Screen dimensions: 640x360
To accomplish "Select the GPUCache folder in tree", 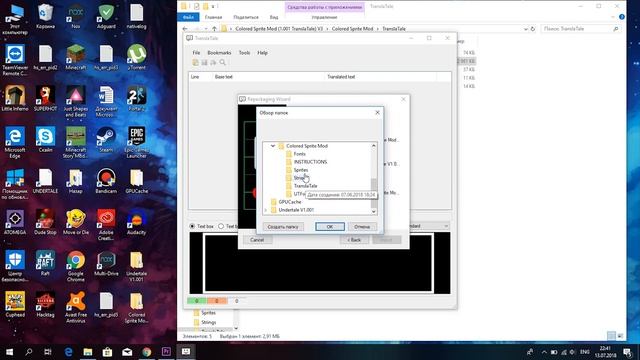I will [x=290, y=202].
